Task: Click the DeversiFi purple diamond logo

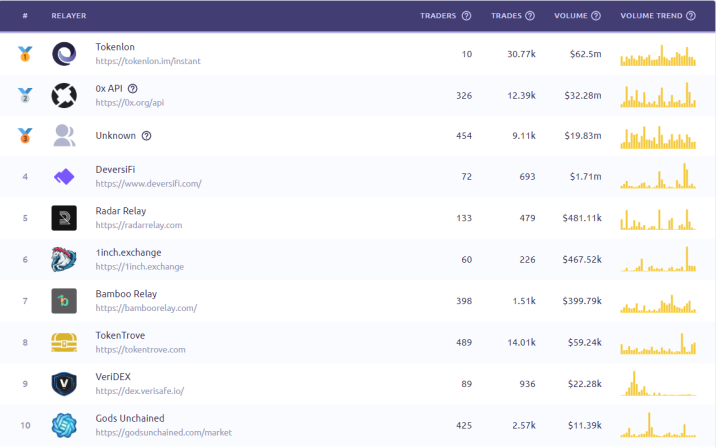Action: click(x=64, y=177)
